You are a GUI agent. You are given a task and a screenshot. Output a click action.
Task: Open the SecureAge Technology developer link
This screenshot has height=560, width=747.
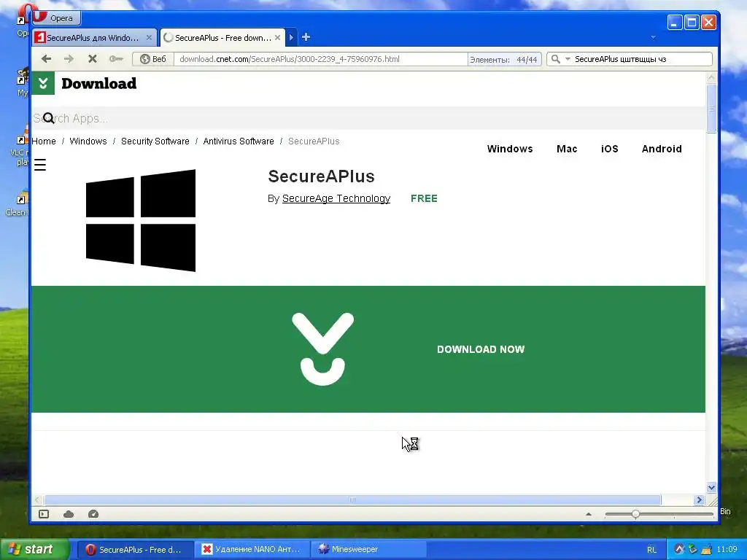pos(336,198)
